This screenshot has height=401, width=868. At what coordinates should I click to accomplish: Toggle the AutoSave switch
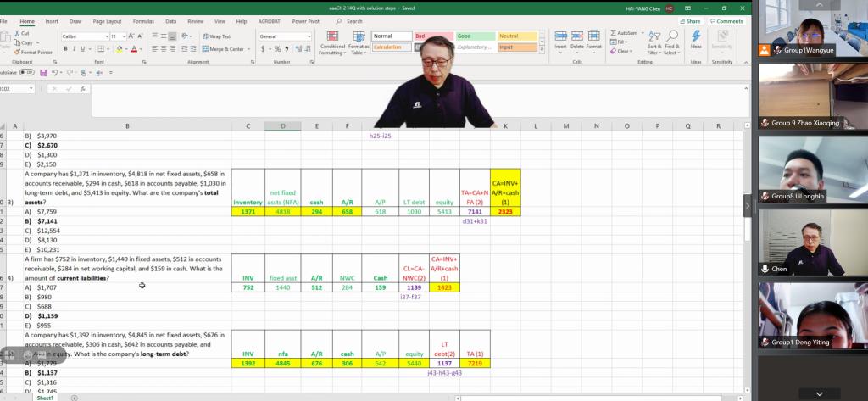(26, 73)
